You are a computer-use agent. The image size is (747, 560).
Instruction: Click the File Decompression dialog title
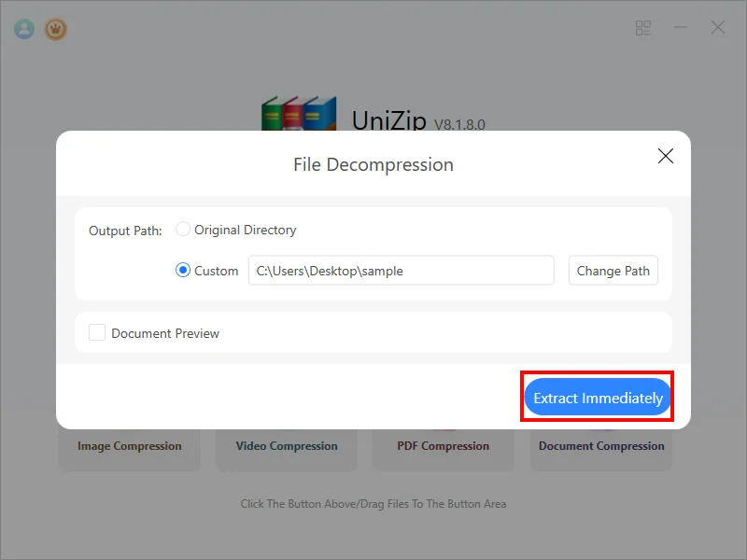(373, 164)
